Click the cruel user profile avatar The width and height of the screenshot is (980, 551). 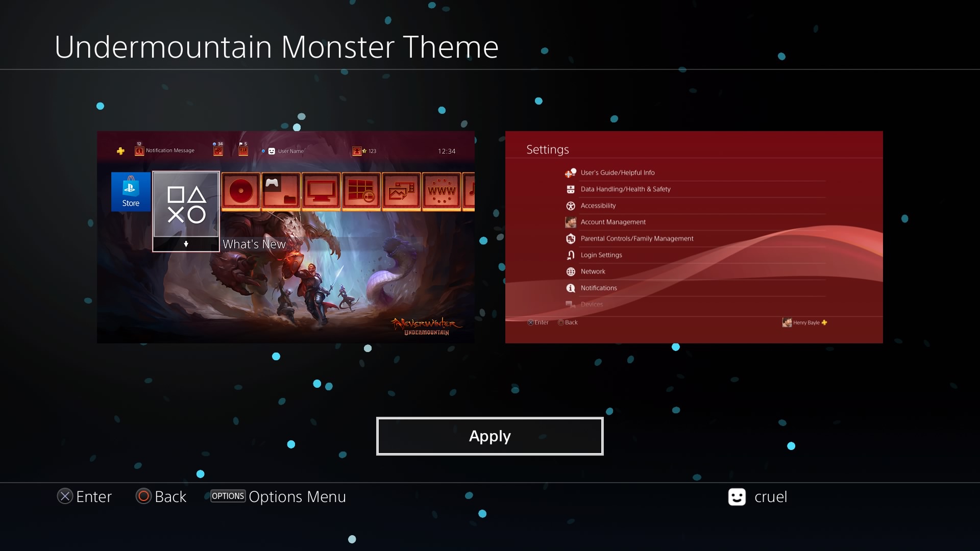coord(737,497)
